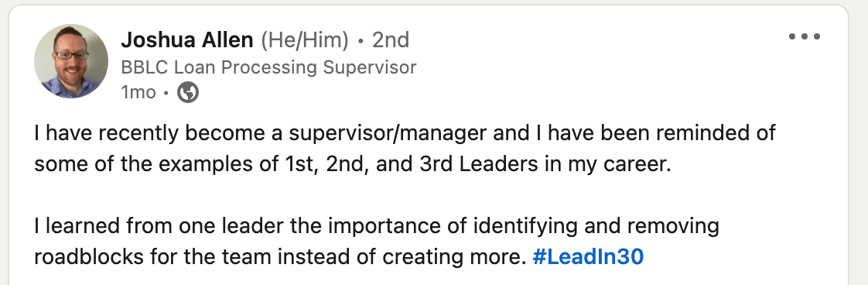868x285 pixels.
Task: Follow the #LeadIn30 hashtag link
Action: point(588,257)
